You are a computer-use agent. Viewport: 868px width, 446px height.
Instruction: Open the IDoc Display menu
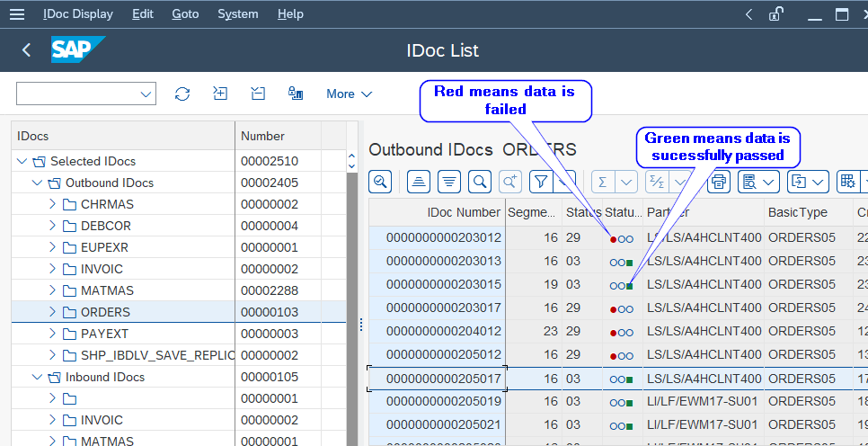[x=78, y=13]
